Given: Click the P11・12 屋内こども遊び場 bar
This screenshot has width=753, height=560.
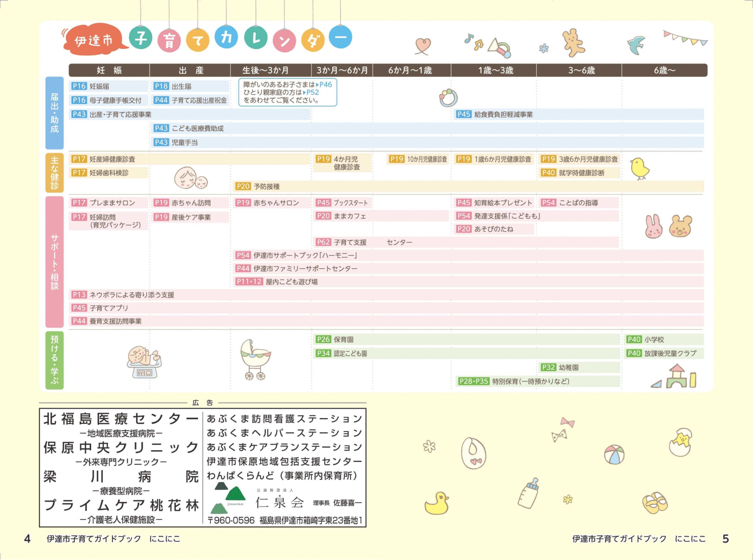Looking at the screenshot, I should pyautogui.click(x=468, y=282).
